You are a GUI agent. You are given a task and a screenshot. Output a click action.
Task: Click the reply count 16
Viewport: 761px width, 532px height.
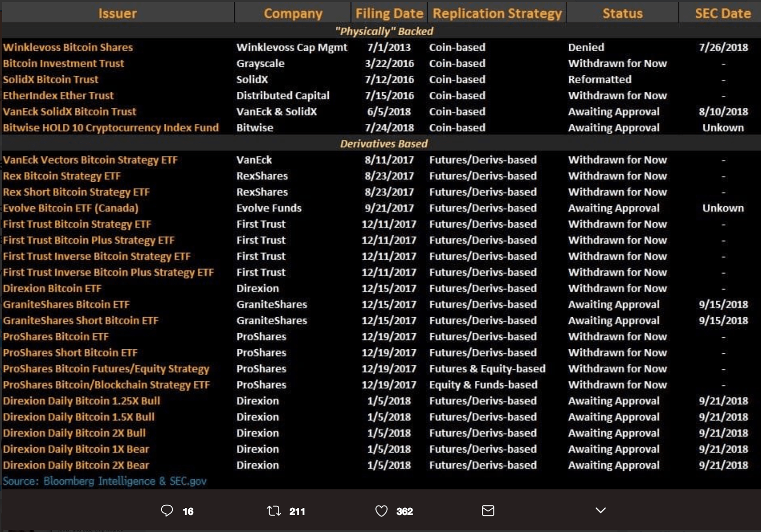coord(188,511)
